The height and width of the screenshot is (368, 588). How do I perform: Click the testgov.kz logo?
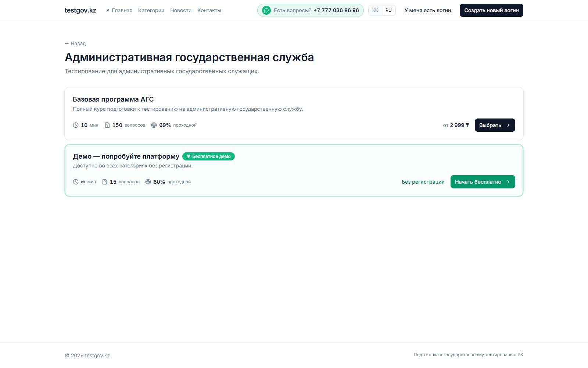(x=80, y=10)
